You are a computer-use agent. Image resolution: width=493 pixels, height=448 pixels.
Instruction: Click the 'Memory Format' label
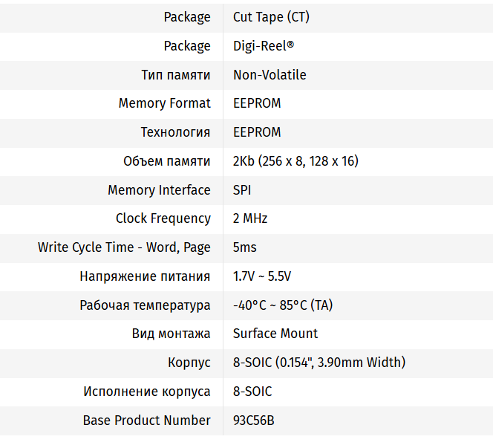coord(164,103)
